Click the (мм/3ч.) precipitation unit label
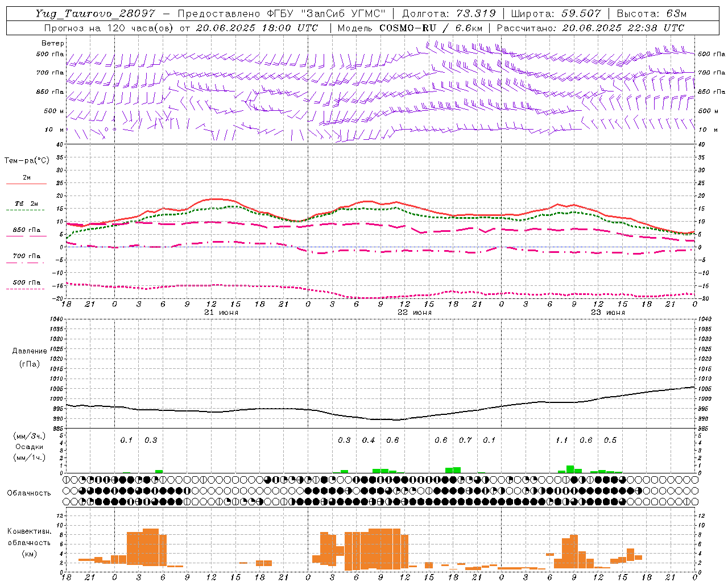Image resolution: width=728 pixels, height=582 pixels. click(30, 436)
